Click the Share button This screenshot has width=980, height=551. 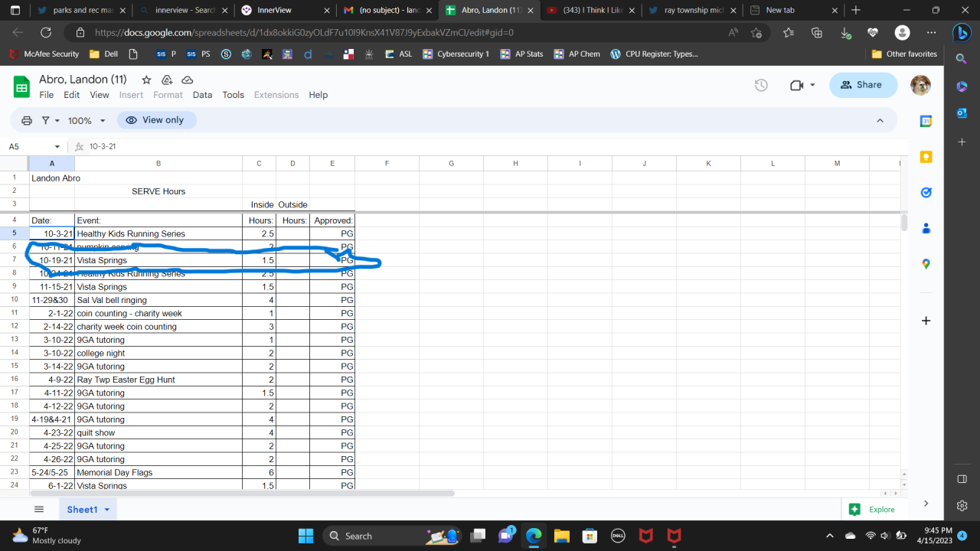[863, 85]
